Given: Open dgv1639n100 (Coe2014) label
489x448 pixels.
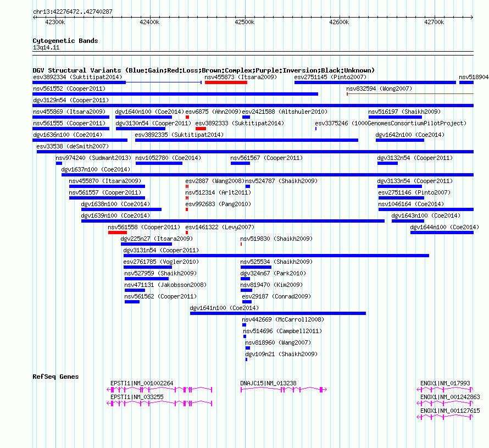Looking at the screenshot, I should [115, 215].
